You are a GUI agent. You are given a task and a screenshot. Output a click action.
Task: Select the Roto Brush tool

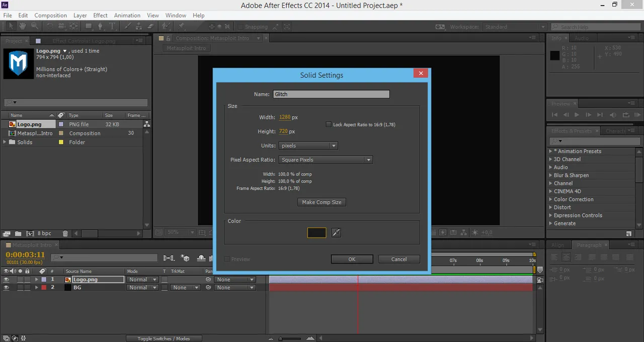pyautogui.click(x=166, y=26)
